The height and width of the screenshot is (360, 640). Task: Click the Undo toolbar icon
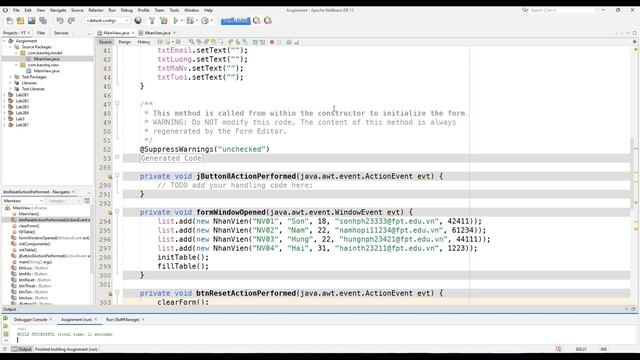60,20
